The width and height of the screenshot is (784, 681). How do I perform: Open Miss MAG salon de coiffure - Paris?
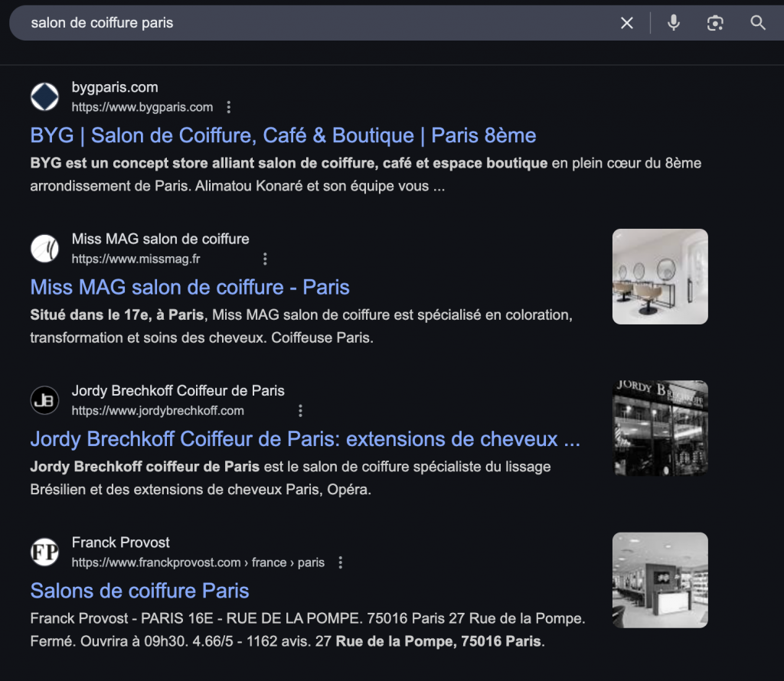click(190, 287)
